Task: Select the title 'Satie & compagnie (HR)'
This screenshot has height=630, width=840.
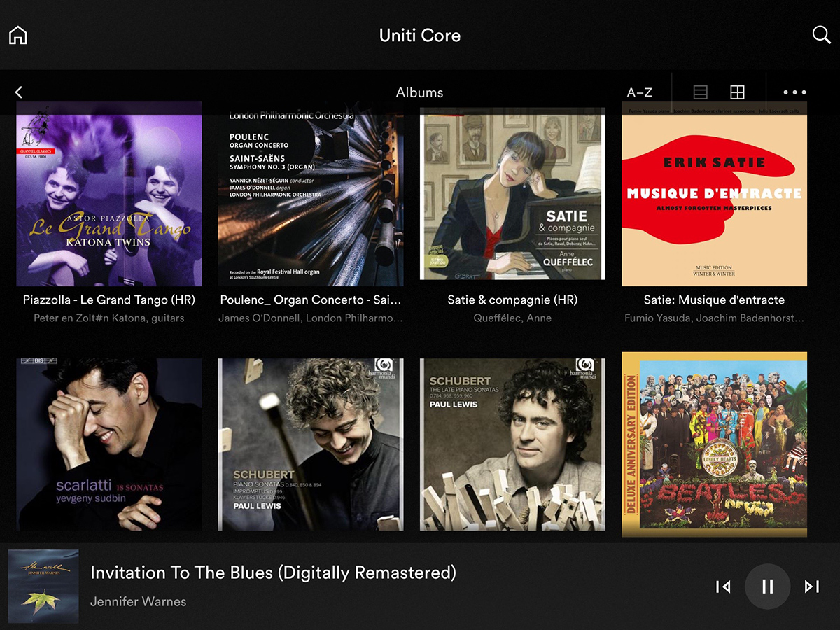Action: coord(512,300)
